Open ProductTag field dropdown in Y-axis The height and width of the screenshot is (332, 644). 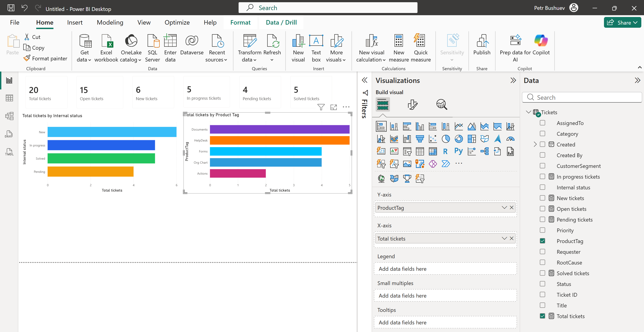pos(504,207)
